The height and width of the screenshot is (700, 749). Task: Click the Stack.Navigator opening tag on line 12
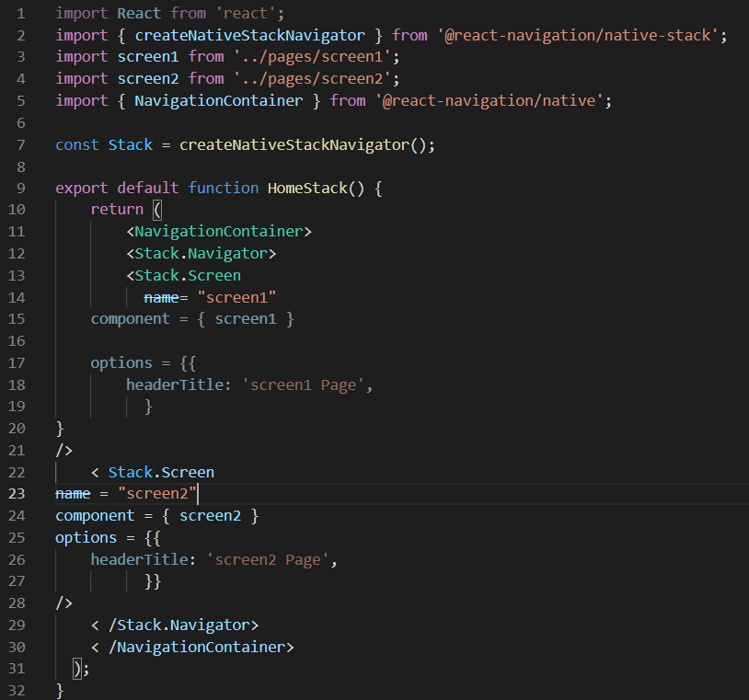[x=202, y=253]
